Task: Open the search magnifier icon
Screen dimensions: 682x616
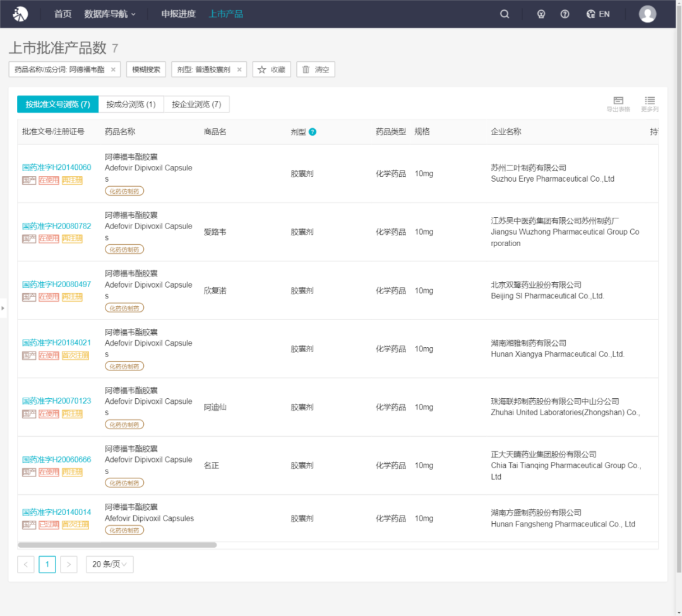Action: (505, 14)
